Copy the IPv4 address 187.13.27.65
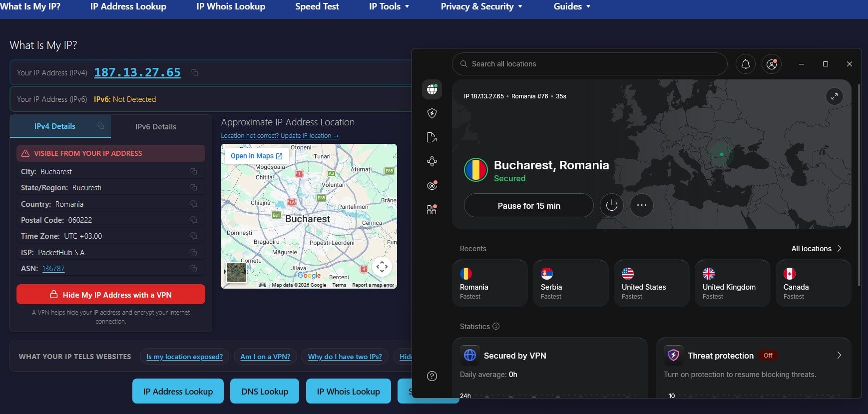The width and height of the screenshot is (868, 414). 195,72
